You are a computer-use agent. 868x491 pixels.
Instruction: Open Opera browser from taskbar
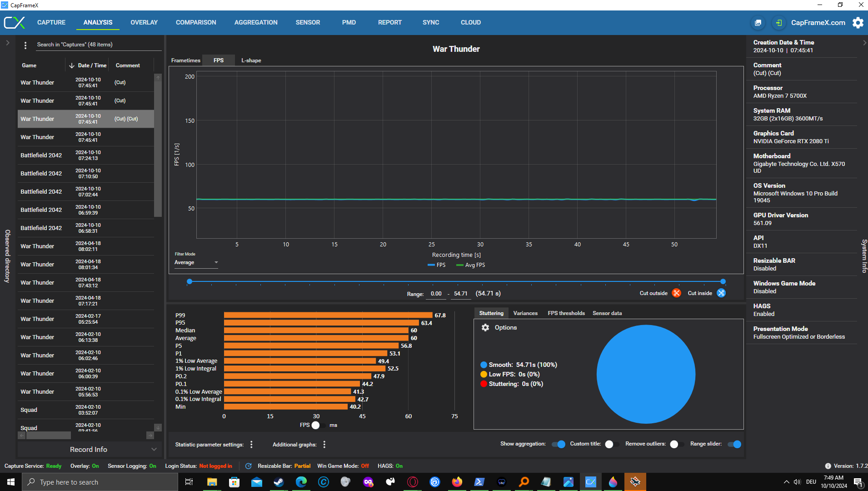(x=412, y=482)
